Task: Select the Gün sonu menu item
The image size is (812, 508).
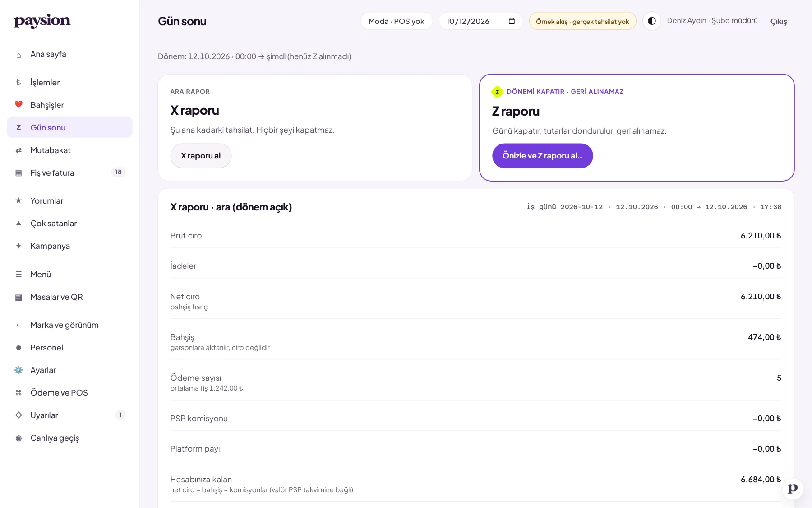Action: [x=69, y=127]
